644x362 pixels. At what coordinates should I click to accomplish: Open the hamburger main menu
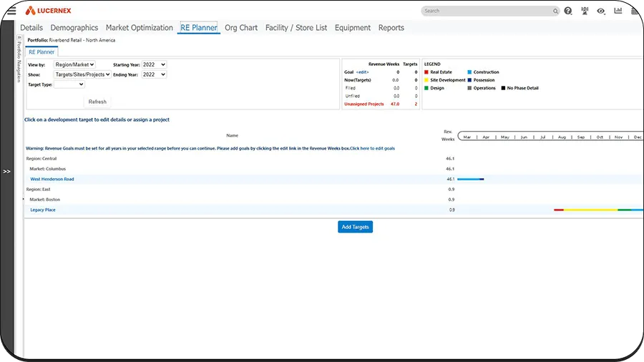click(x=11, y=11)
